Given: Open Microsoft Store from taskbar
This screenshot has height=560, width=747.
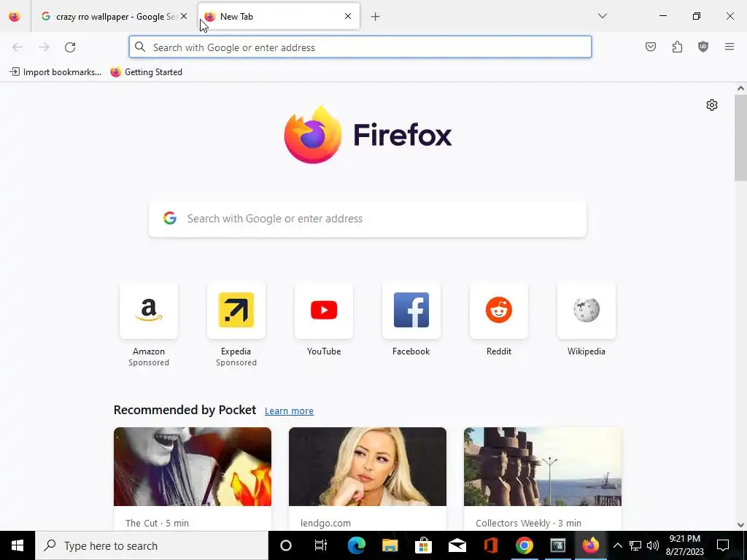Looking at the screenshot, I should 423,545.
